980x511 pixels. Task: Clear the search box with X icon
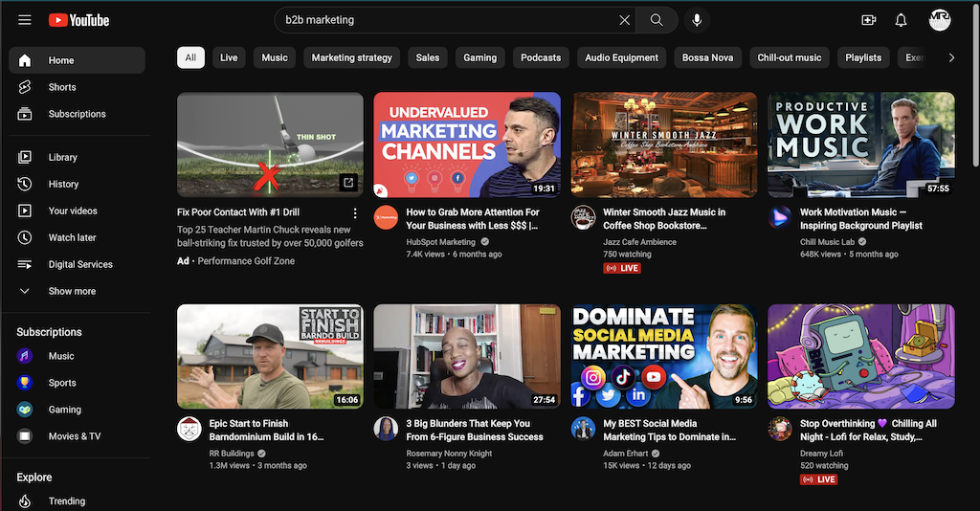click(624, 20)
